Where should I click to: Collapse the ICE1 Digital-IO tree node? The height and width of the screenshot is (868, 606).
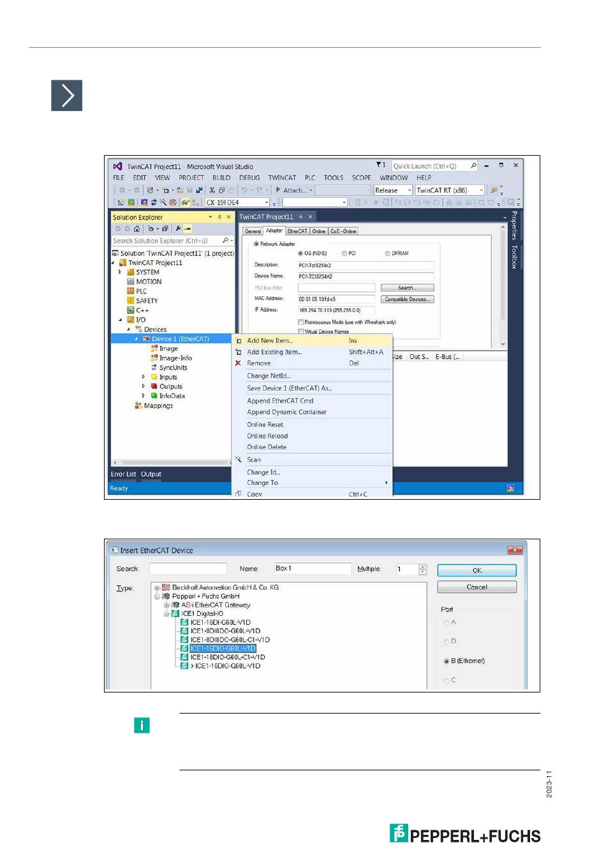coord(166,614)
